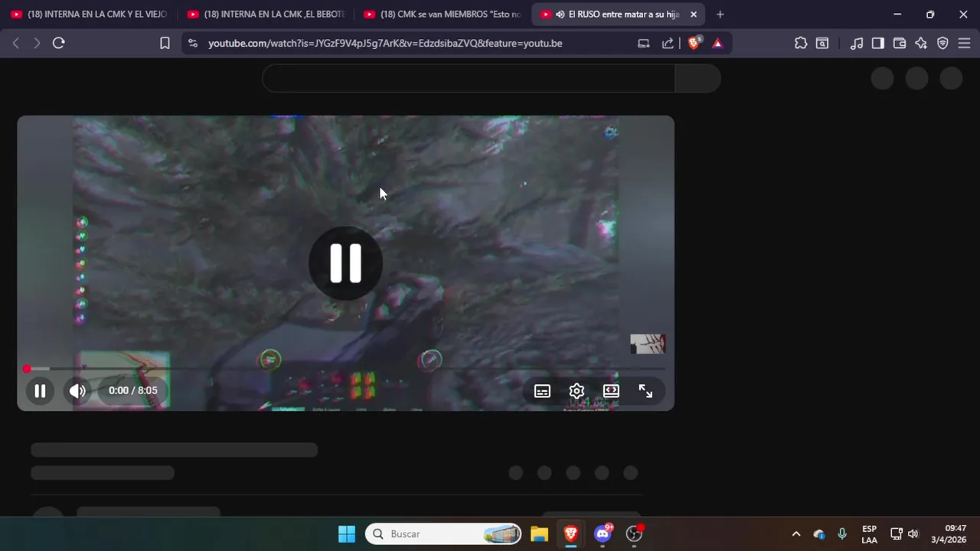Open Discord from the taskbar
Image resolution: width=980 pixels, height=551 pixels.
coord(603,533)
